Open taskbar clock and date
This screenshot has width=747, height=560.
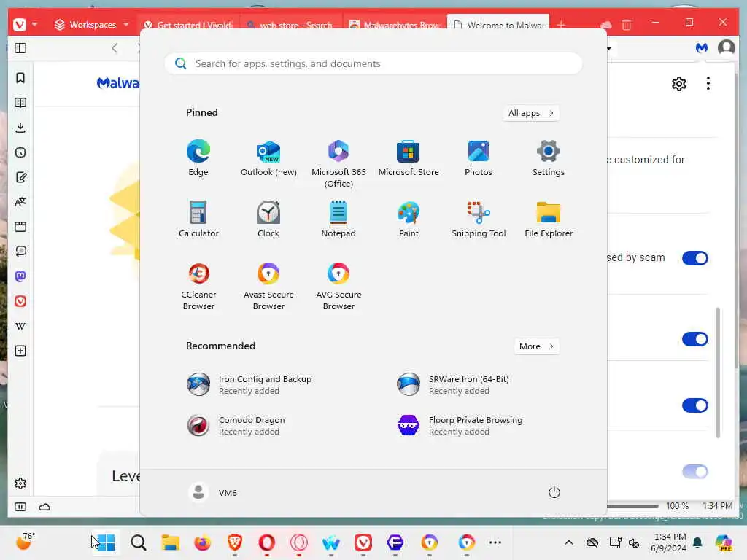(x=670, y=542)
